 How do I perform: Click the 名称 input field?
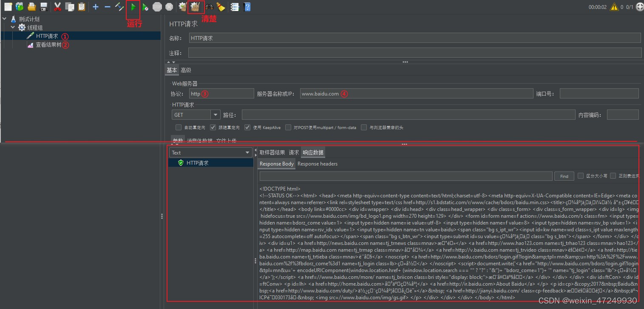coord(414,38)
